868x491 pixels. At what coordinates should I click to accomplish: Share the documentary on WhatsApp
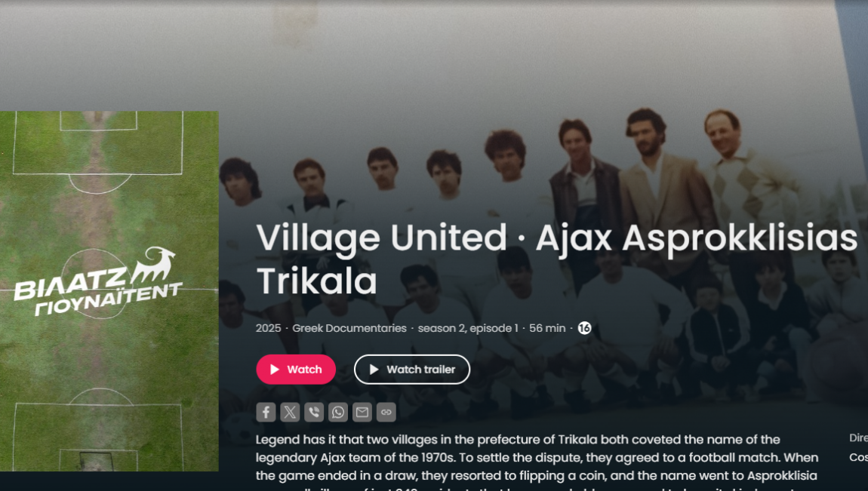pyautogui.click(x=337, y=412)
